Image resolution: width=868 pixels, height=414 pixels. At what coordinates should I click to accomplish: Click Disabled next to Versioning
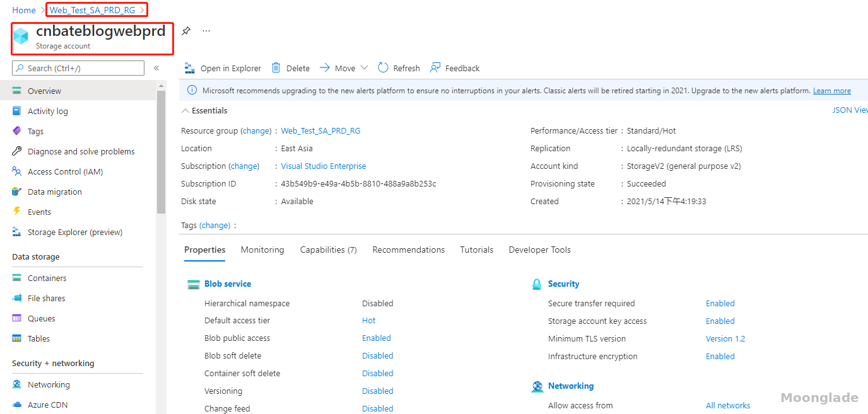click(378, 391)
